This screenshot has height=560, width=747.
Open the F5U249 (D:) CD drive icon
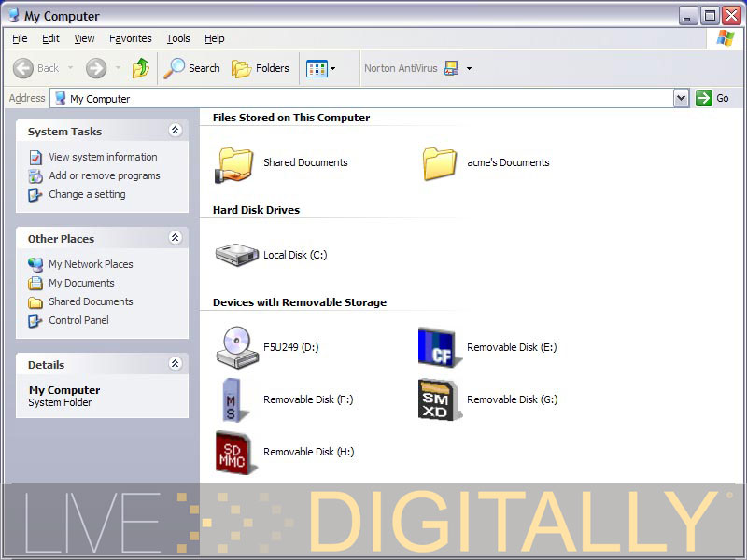[x=233, y=347]
